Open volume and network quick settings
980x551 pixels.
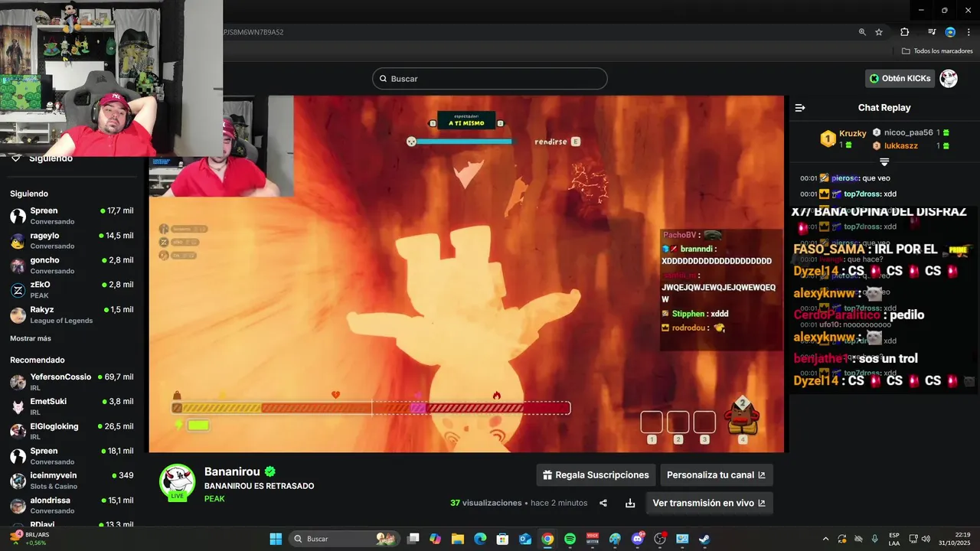[x=920, y=539]
